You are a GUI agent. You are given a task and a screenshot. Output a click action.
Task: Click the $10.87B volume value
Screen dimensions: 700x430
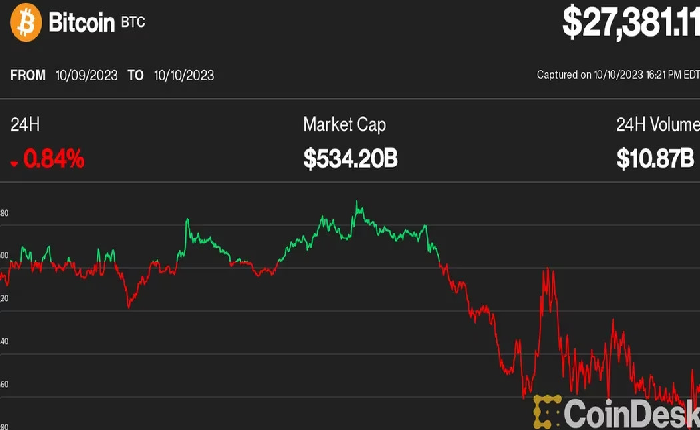655,159
